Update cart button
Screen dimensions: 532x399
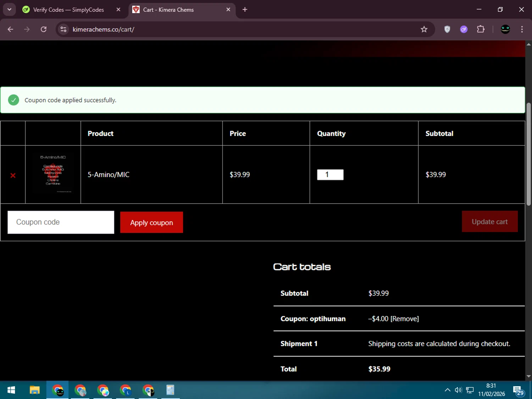tap(490, 222)
